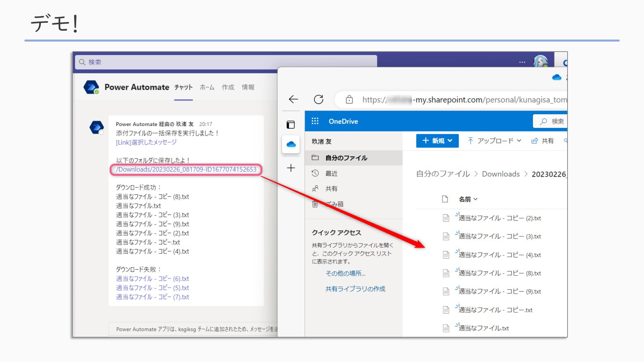Click file icon for コピー (2).txt row

446,218
